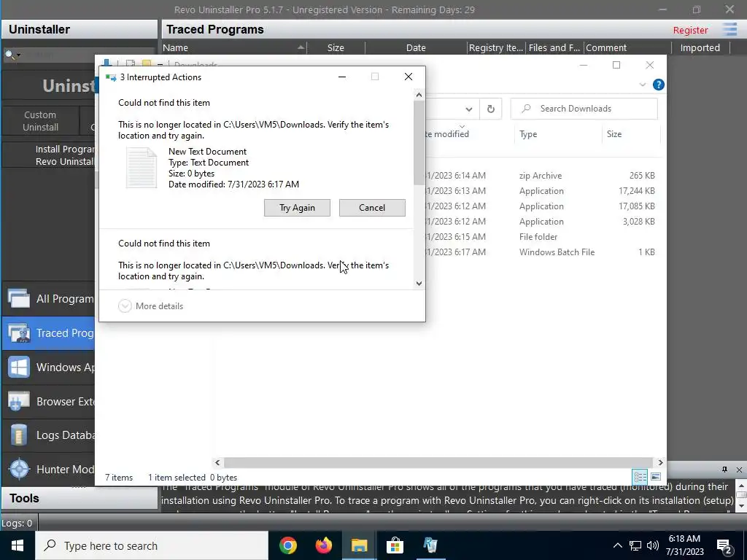Close the Interrupted Actions dialog

point(409,77)
